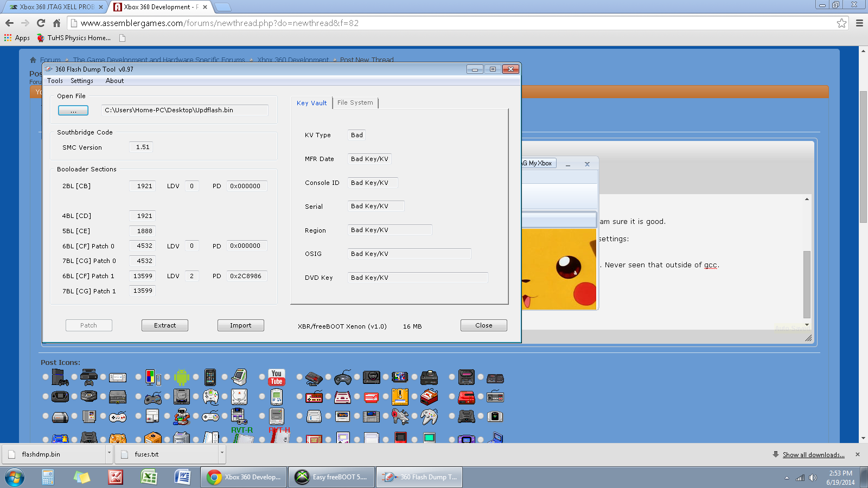The height and width of the screenshot is (488, 868).
Task: Click the green Android robot post icon
Action: pos(182,377)
